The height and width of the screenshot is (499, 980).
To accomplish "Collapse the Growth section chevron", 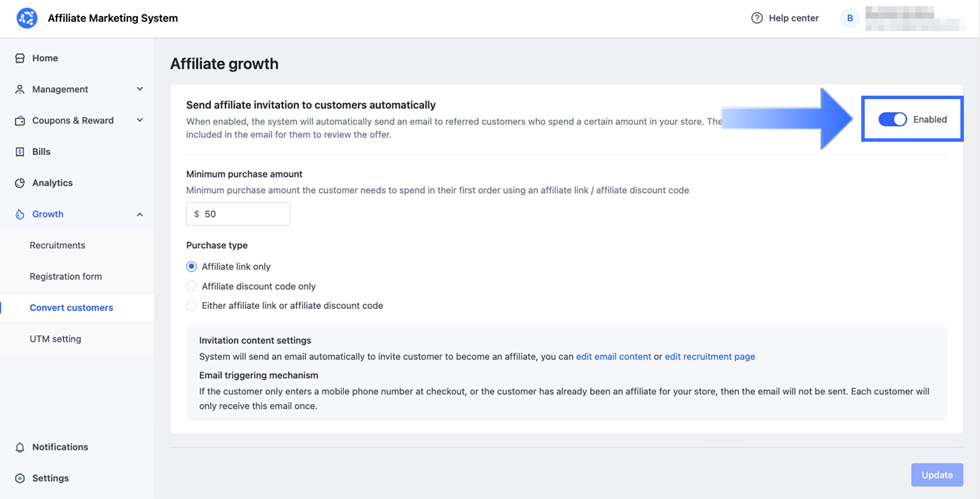I will (140, 214).
